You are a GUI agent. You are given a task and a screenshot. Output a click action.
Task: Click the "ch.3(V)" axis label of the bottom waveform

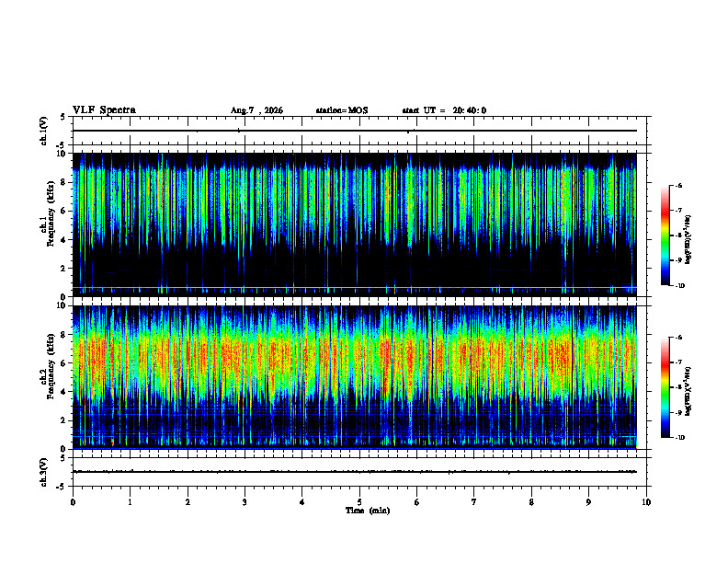[43, 472]
